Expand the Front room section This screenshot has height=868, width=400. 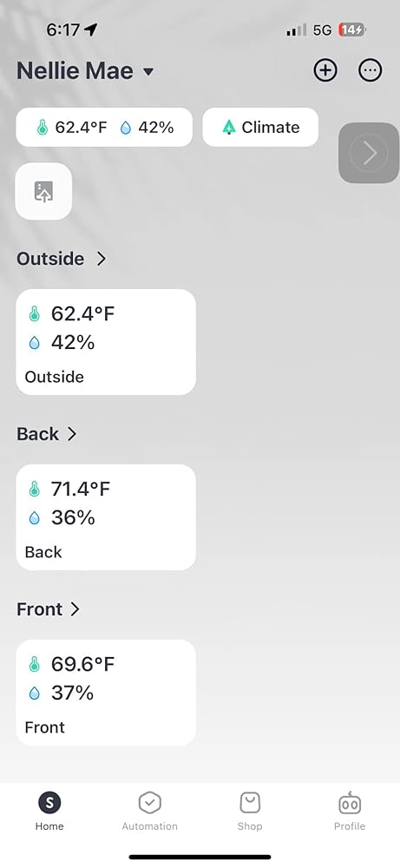point(49,609)
